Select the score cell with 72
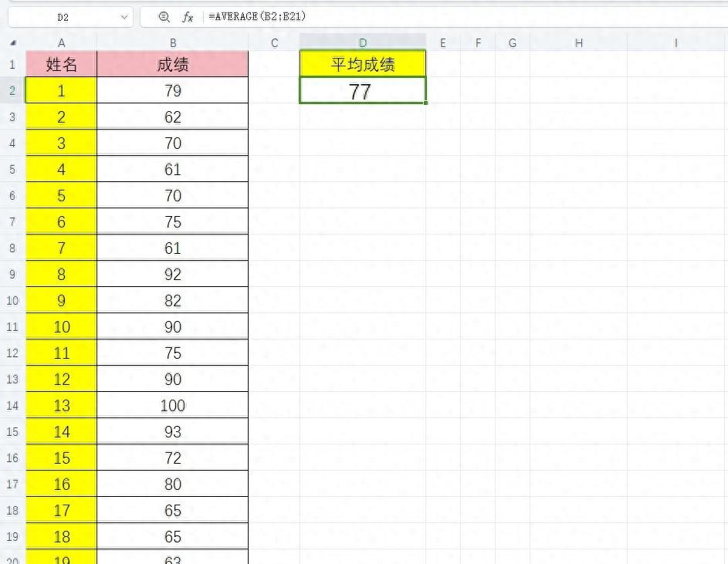The width and height of the screenshot is (728, 564). point(173,458)
